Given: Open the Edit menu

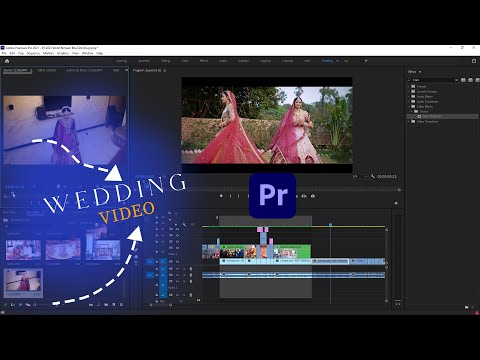Looking at the screenshot, I should pyautogui.click(x=12, y=53).
